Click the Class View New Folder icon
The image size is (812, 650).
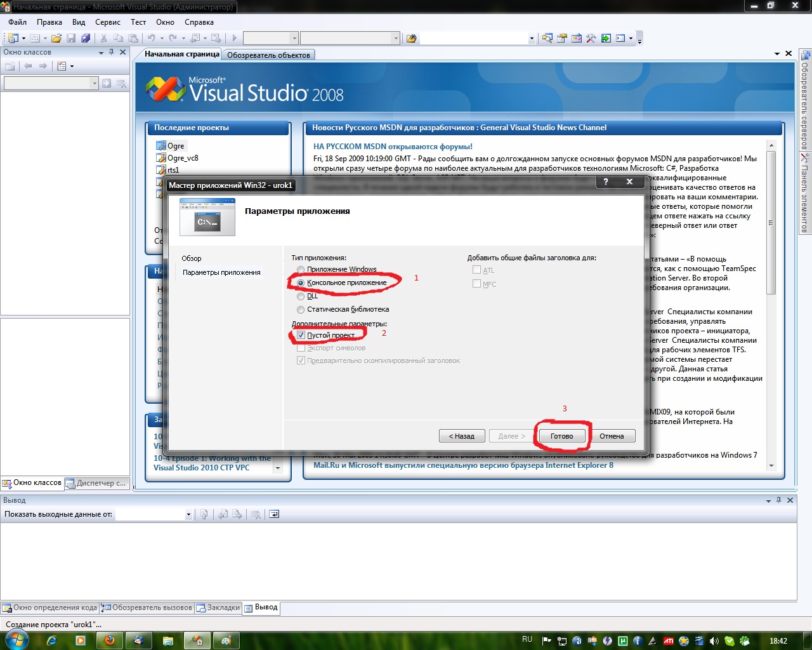pyautogui.click(x=10, y=66)
